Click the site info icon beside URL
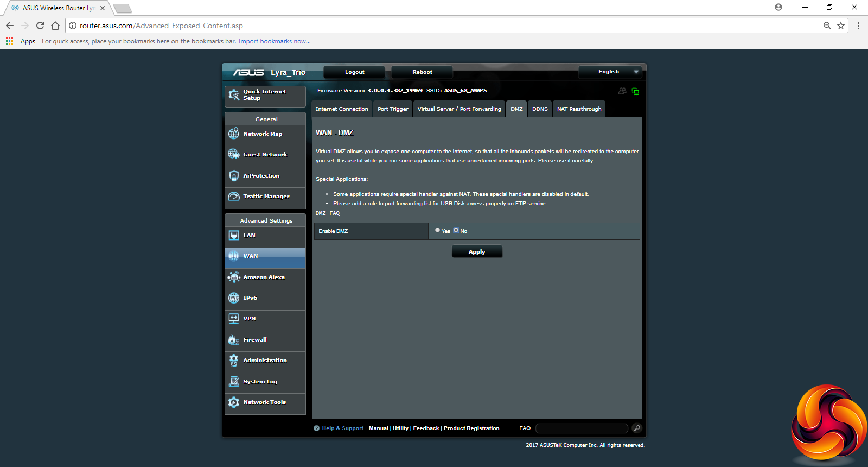Screen dimensions: 868x467 [x=73, y=26]
